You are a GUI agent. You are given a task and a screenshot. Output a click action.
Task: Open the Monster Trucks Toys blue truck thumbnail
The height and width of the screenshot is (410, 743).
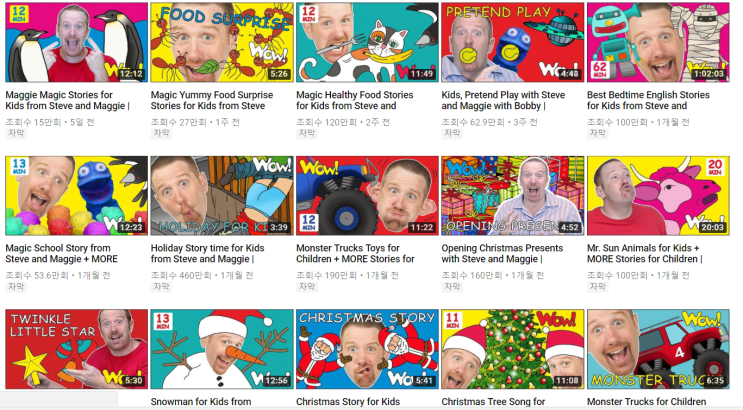tap(367, 196)
